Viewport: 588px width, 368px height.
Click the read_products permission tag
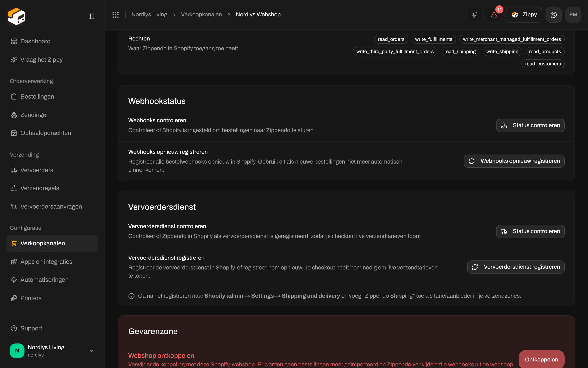click(545, 52)
